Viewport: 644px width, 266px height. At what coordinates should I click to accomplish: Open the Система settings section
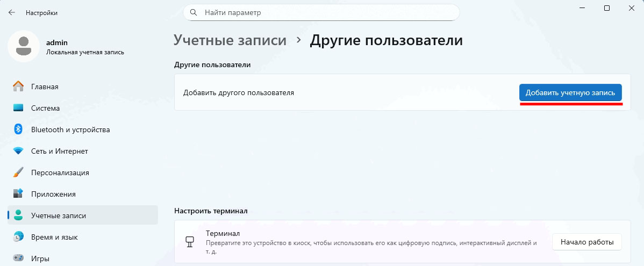[83, 108]
